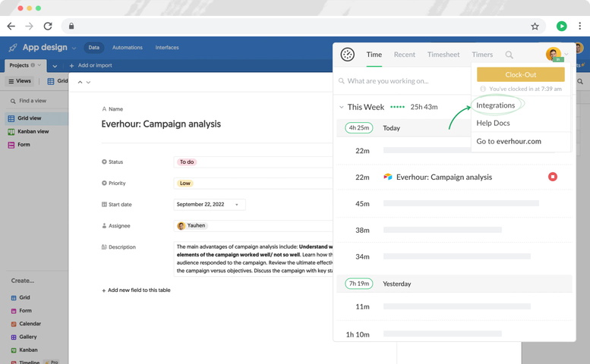Click the Grid view icon in sidebar
The height and width of the screenshot is (364, 590).
(x=11, y=118)
